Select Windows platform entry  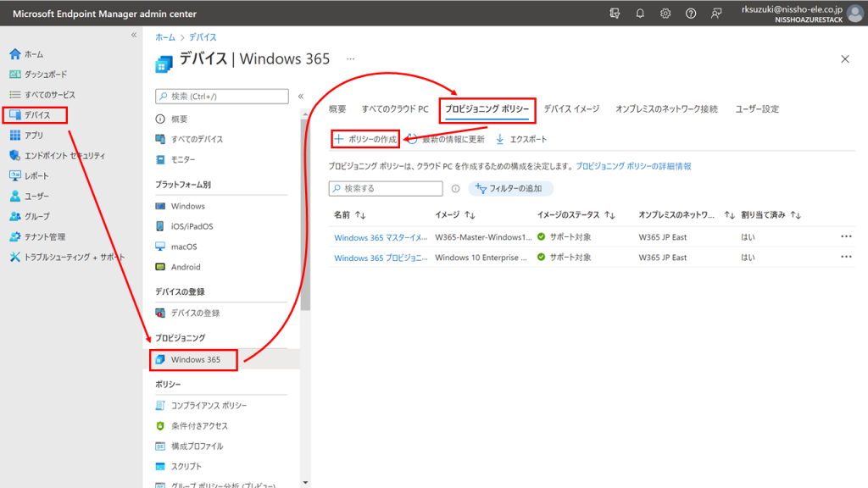click(x=181, y=206)
